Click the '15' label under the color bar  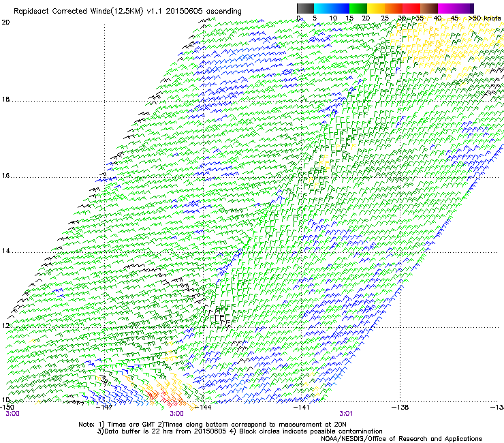pos(349,18)
